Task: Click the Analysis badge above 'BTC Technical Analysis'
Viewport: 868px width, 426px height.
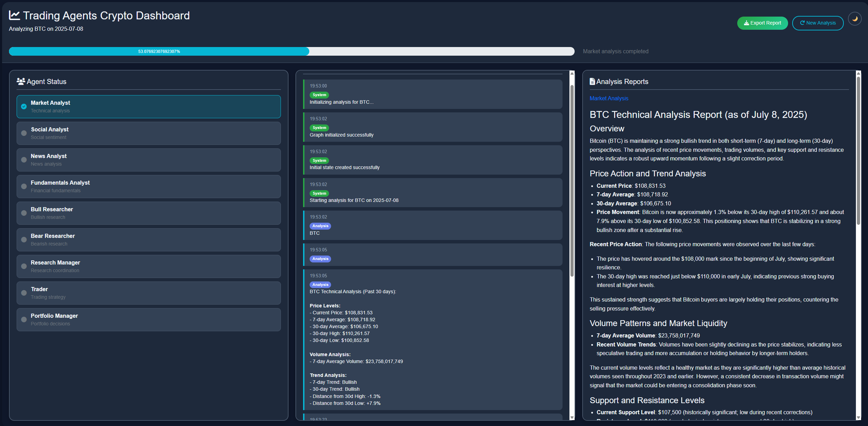Action: click(x=320, y=285)
